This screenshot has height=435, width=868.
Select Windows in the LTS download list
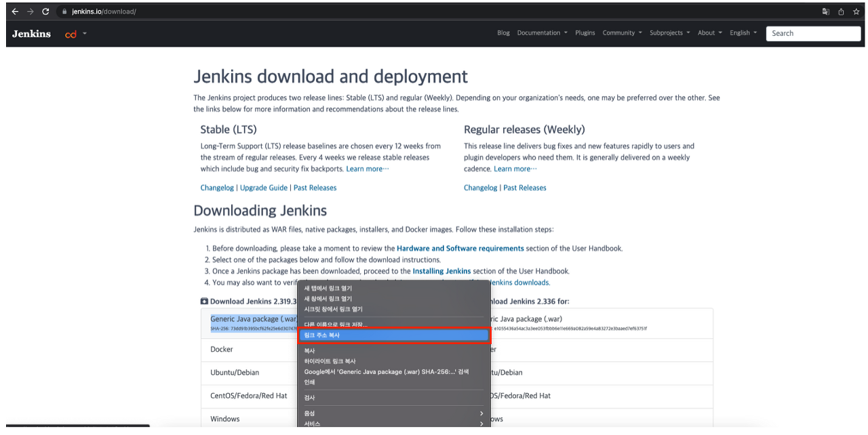coord(225,419)
